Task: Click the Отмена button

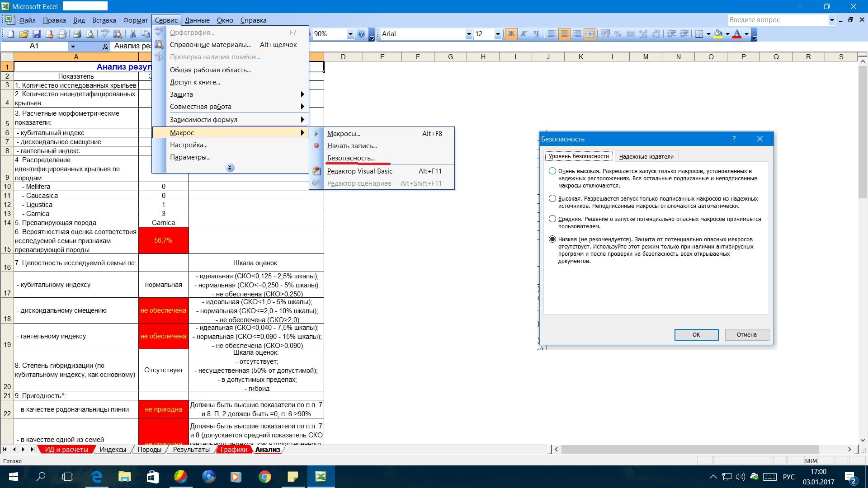Action: click(746, 335)
